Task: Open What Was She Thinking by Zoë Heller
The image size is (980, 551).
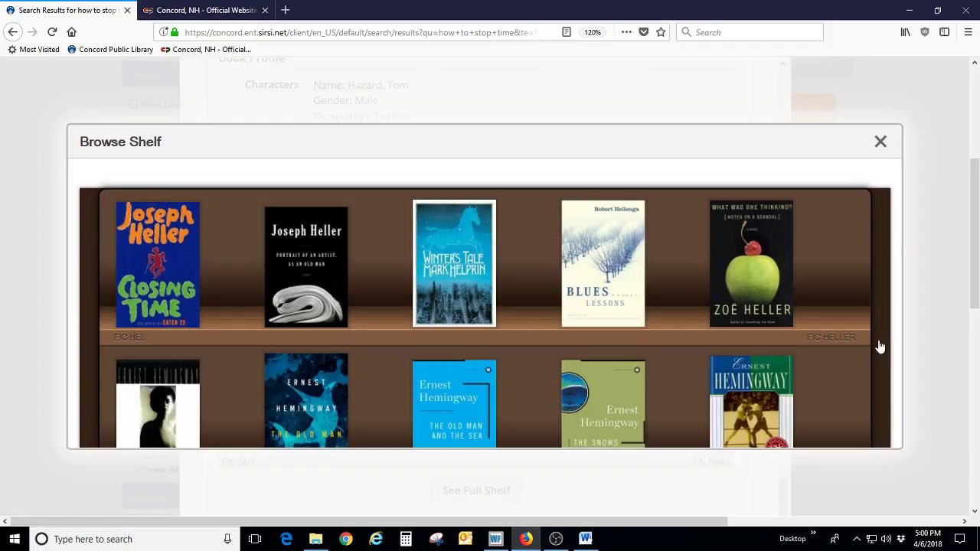Action: (x=752, y=263)
